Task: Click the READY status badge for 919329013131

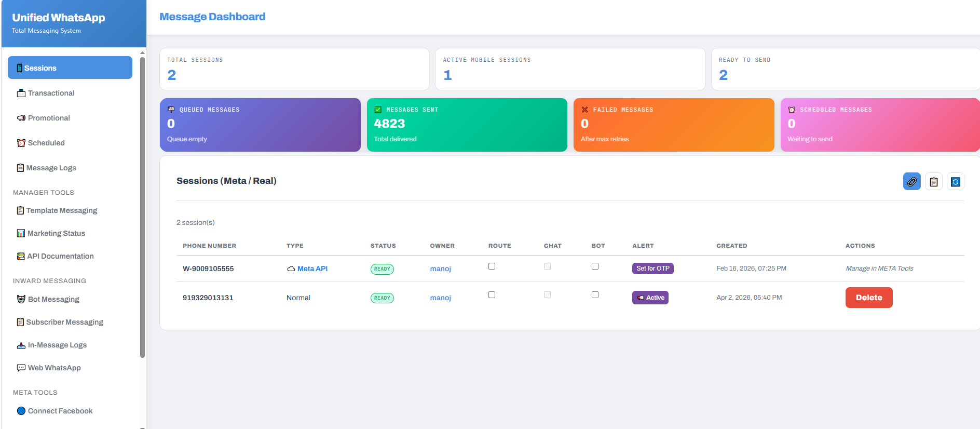Action: [x=382, y=298]
